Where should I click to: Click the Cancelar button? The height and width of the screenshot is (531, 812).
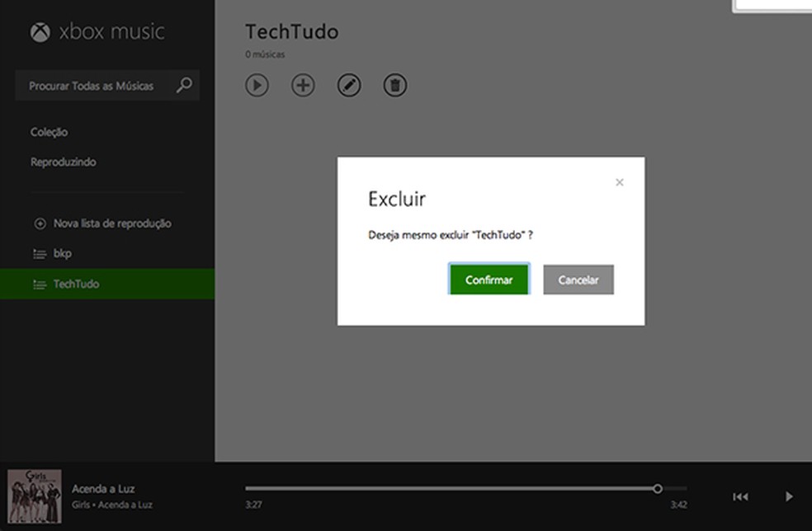[578, 280]
